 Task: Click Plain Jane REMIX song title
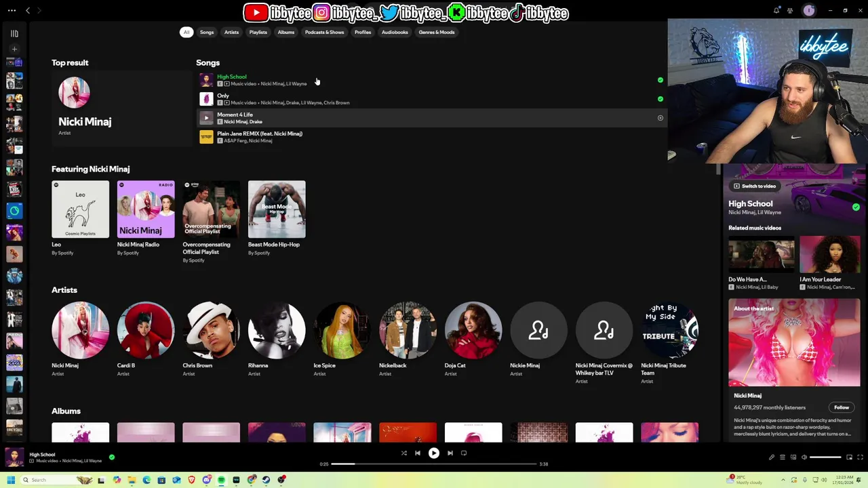(x=260, y=134)
